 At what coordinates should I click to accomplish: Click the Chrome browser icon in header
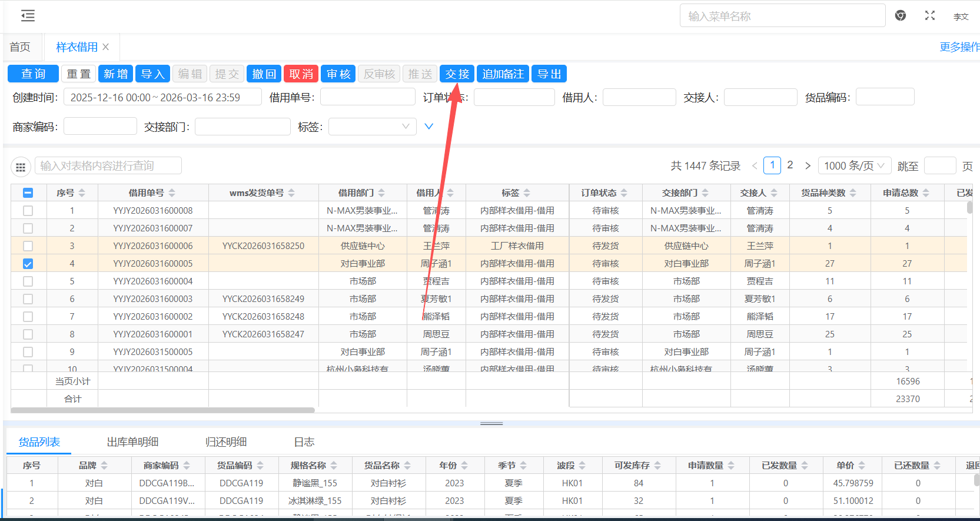[900, 16]
